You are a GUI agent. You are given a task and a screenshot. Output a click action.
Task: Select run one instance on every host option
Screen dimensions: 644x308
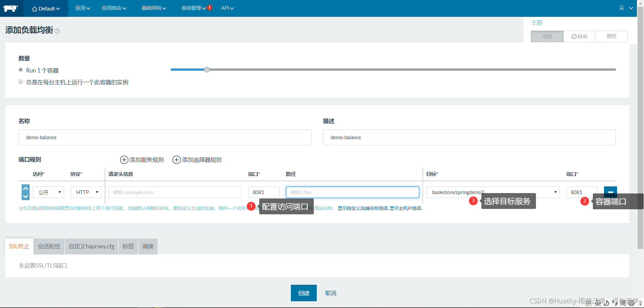point(21,82)
